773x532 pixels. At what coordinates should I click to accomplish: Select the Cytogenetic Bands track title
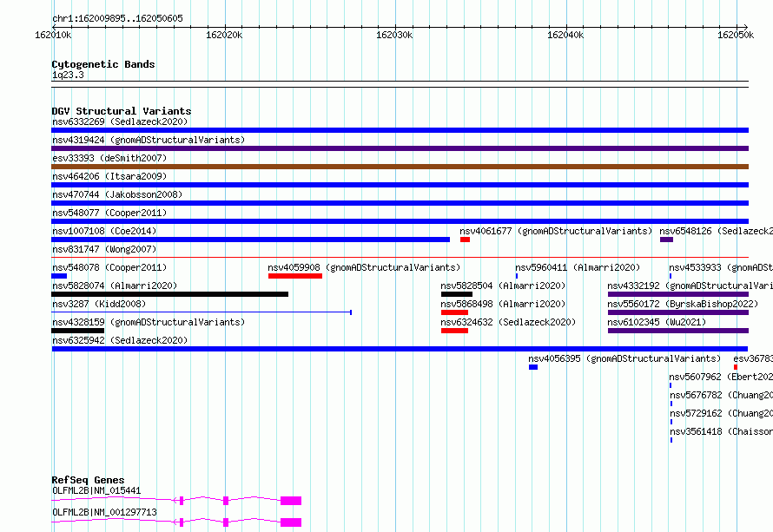tap(103, 64)
